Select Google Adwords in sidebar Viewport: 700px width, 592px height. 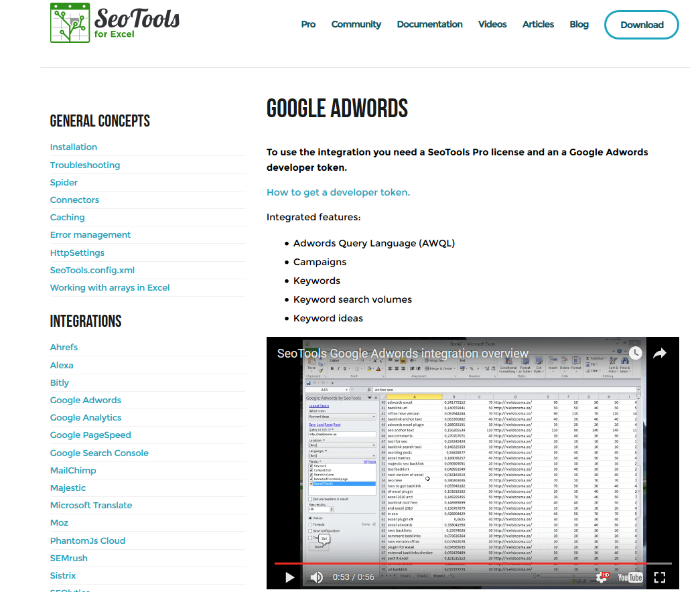pos(86,400)
